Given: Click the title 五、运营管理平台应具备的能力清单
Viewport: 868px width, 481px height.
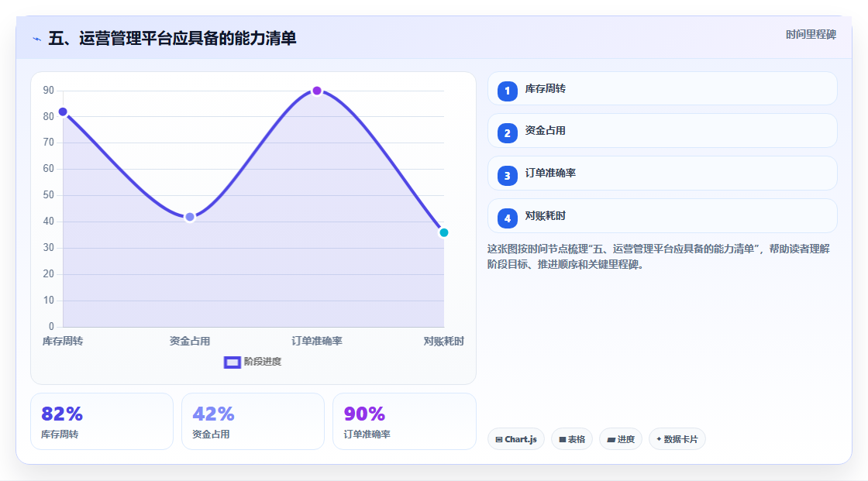Looking at the screenshot, I should click(x=172, y=38).
